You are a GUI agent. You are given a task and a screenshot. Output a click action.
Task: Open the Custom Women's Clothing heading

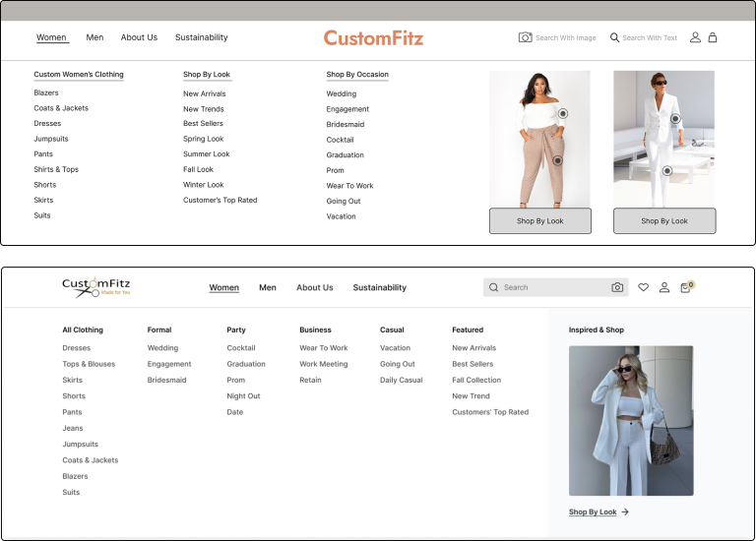tap(79, 74)
